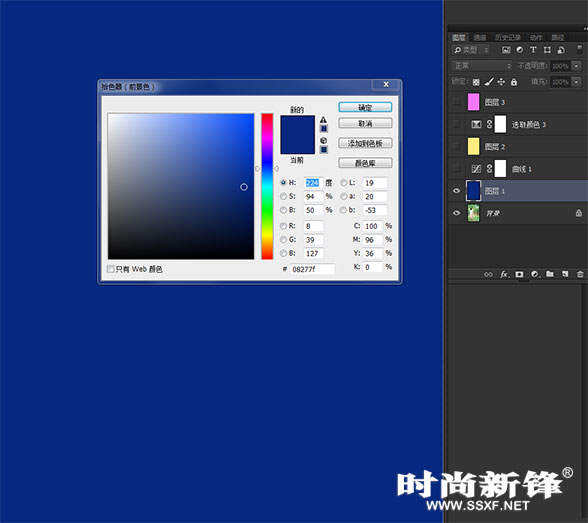Toggle the layer filtering switch
The width and height of the screenshot is (588, 523).
(579, 49)
